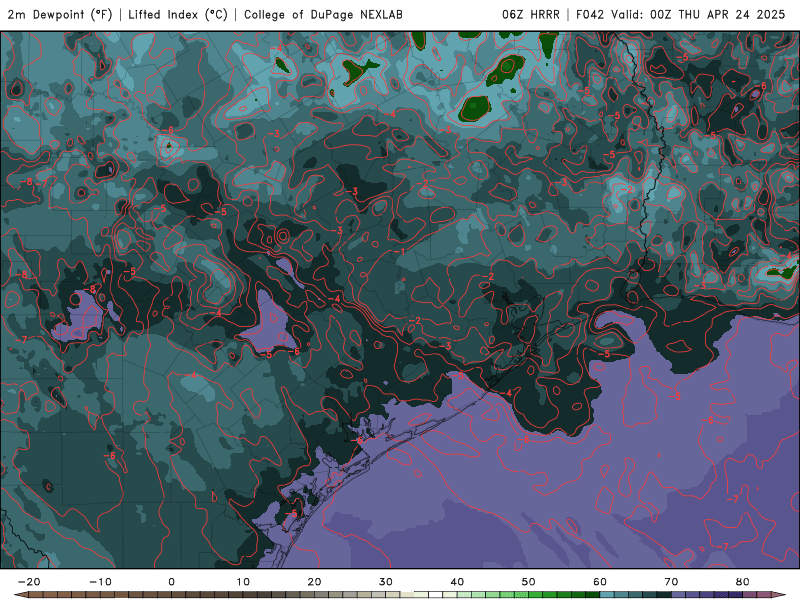The image size is (800, 600).
Task: Click the -20 value on the color scale
Action: point(29,582)
